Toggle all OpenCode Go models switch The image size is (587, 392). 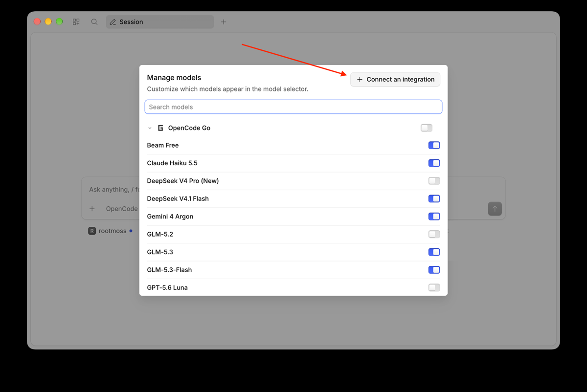427,128
